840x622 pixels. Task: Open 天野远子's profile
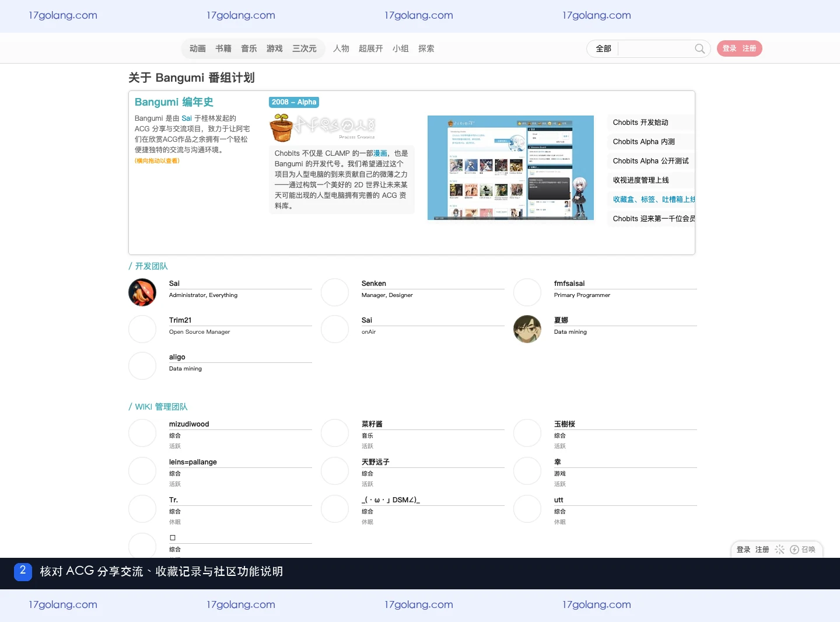pyautogui.click(x=376, y=462)
